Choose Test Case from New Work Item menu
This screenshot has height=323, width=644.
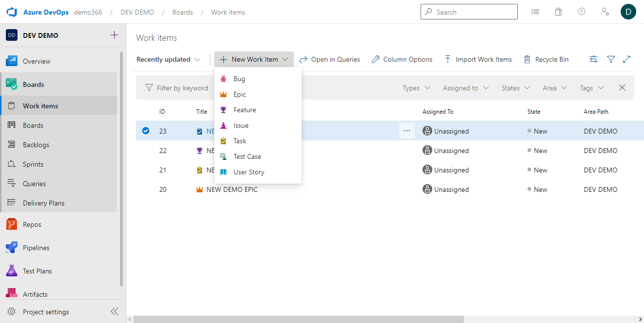point(258,156)
